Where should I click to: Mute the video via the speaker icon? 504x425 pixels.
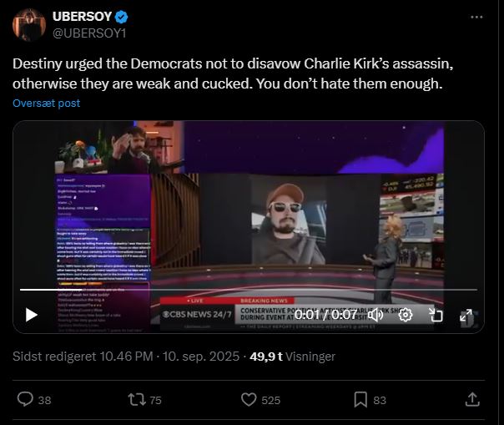click(x=375, y=315)
